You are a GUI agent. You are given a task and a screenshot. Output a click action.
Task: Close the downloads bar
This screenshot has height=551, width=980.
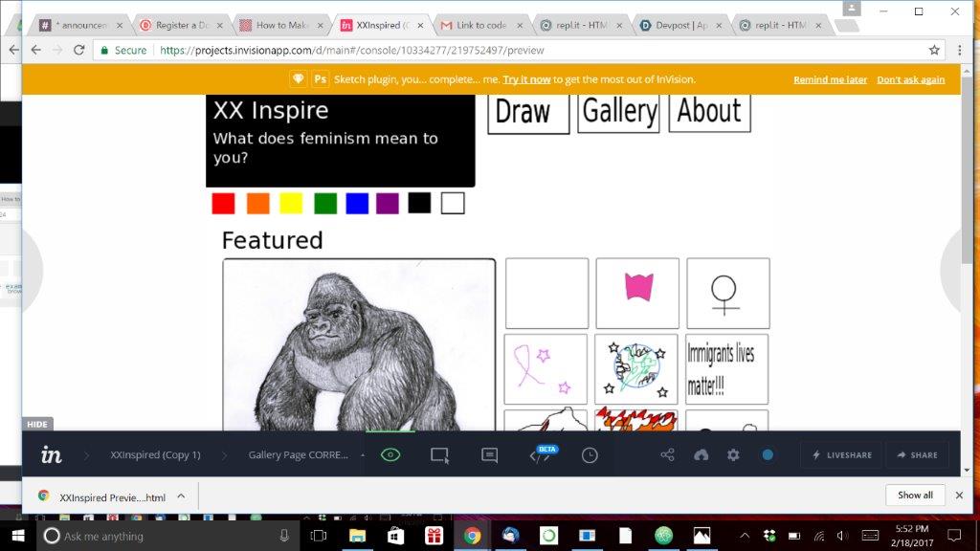[x=959, y=495]
